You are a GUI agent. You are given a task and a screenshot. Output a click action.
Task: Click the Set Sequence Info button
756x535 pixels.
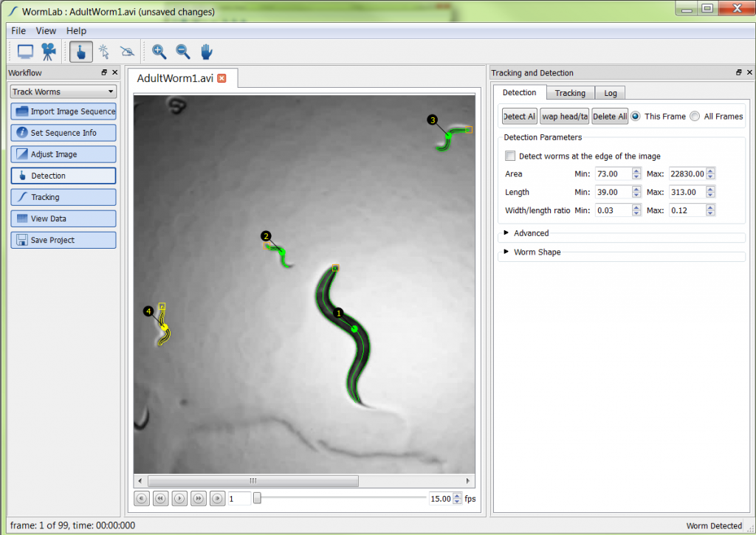coord(63,133)
